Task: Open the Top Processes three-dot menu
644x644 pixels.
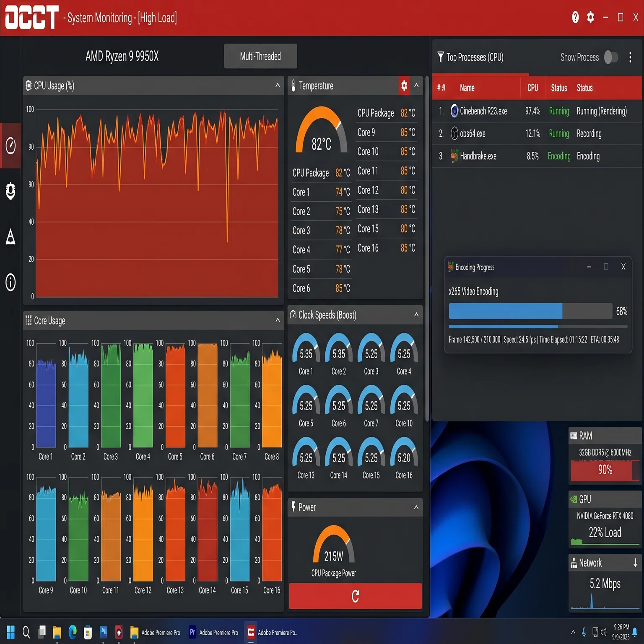Action: (630, 57)
